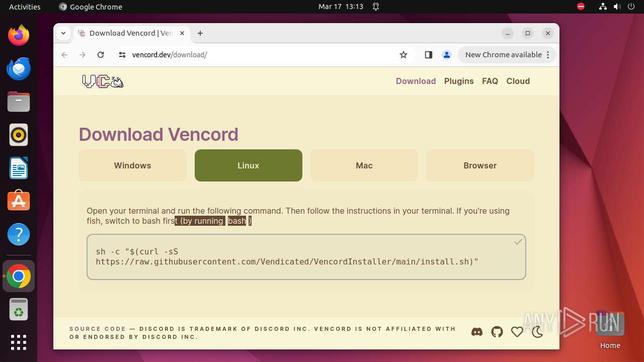This screenshot has width=644, height=362.
Task: Click the heart donate icon in footer
Action: (x=517, y=332)
